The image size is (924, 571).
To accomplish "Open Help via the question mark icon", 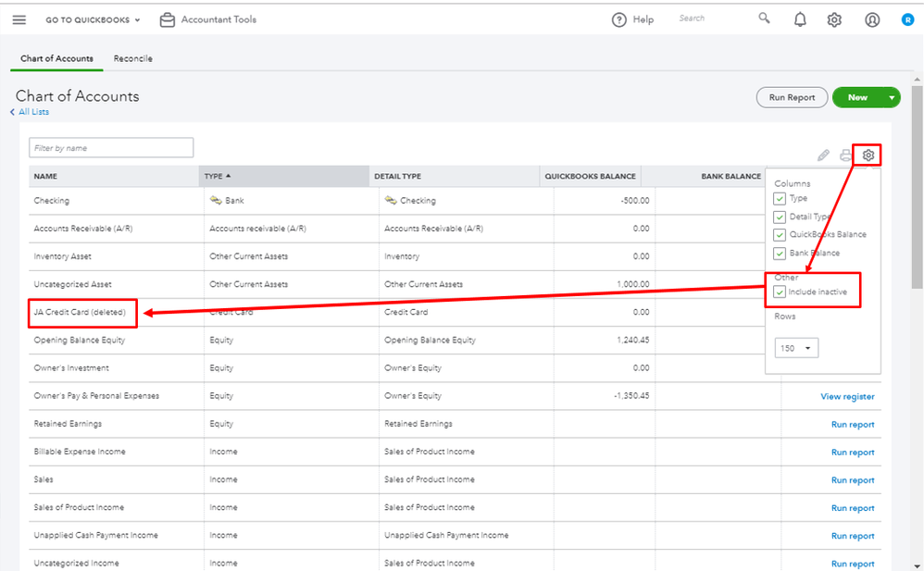I will click(619, 19).
